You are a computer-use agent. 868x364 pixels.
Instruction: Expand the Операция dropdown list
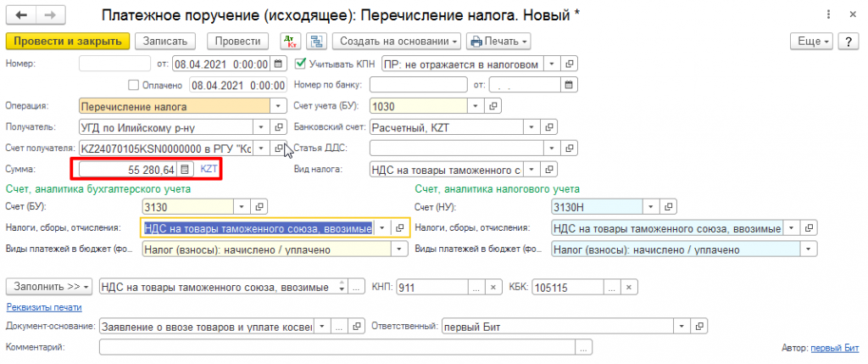[x=278, y=106]
